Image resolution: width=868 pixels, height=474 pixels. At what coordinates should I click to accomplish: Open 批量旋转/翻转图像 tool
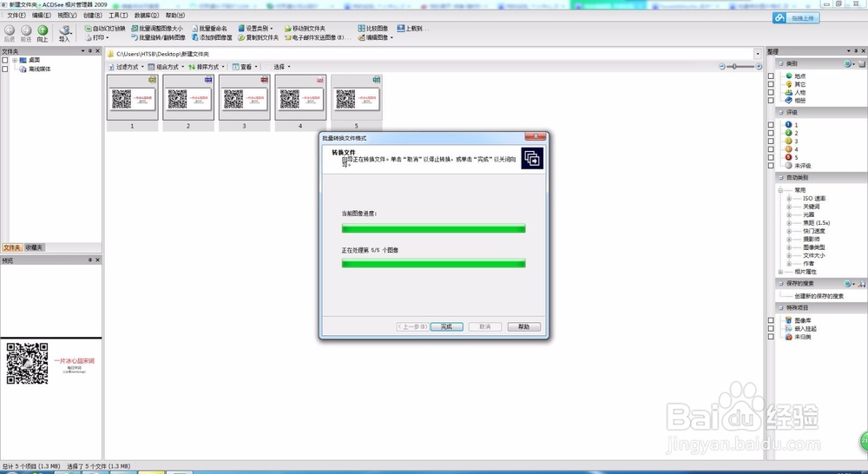pos(158,37)
